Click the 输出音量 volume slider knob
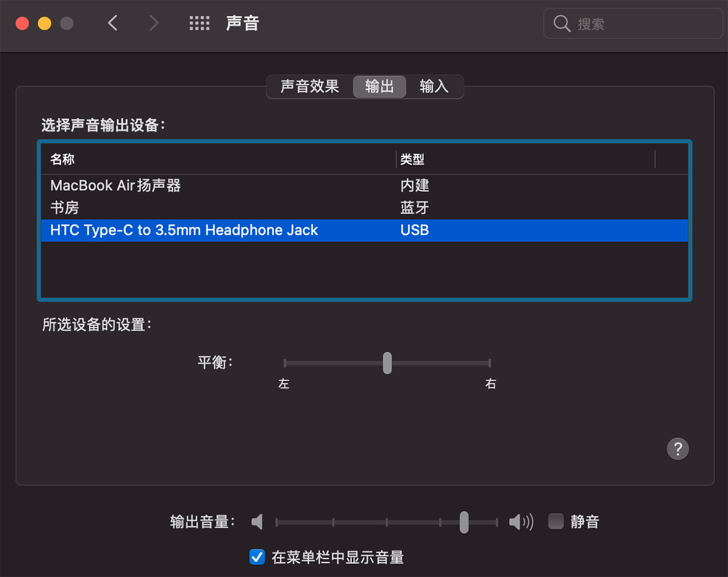This screenshot has width=728, height=577. [464, 522]
